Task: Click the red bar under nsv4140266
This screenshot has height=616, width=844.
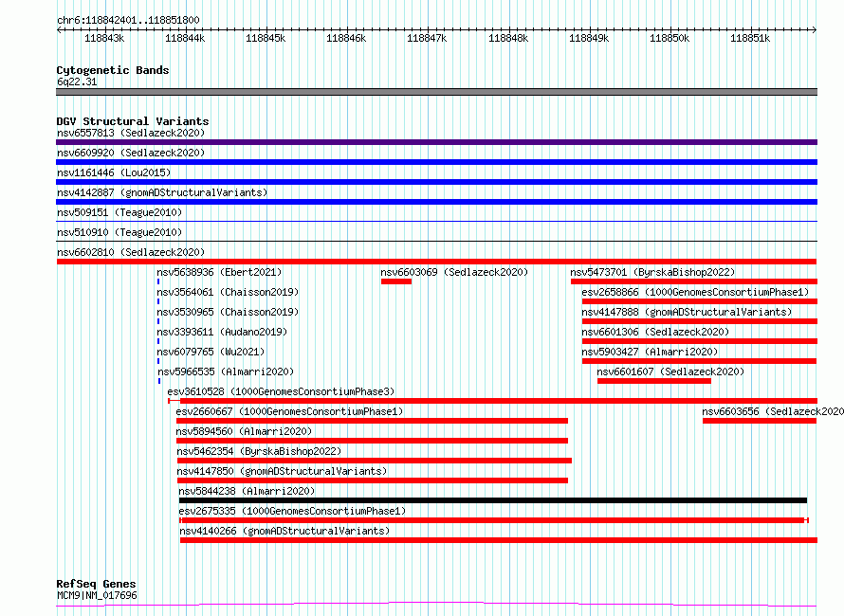Action: point(499,540)
